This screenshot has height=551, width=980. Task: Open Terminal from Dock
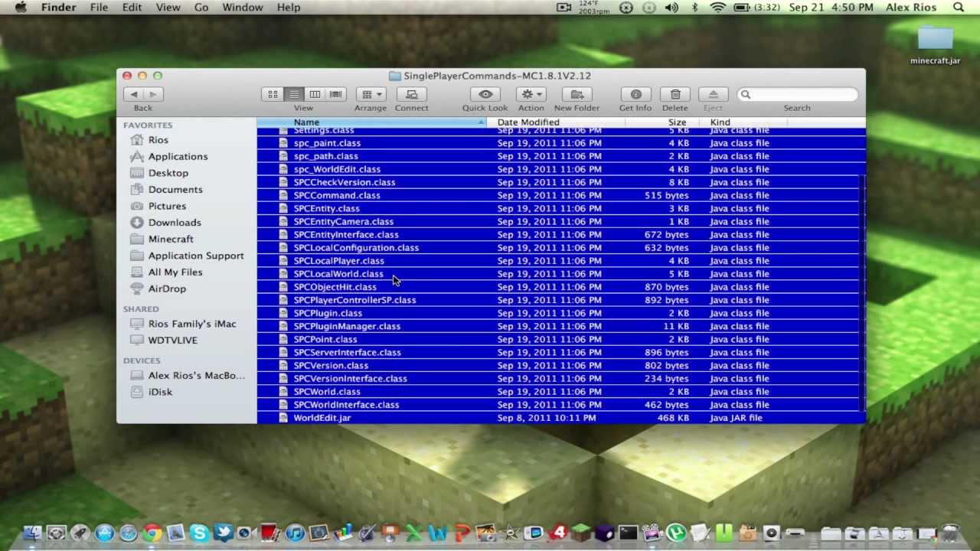629,533
